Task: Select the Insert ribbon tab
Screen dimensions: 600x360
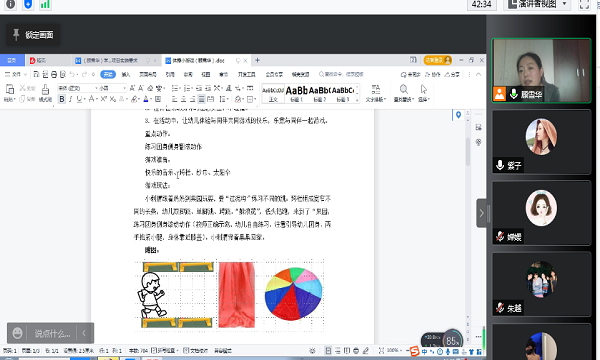Action: click(126, 74)
